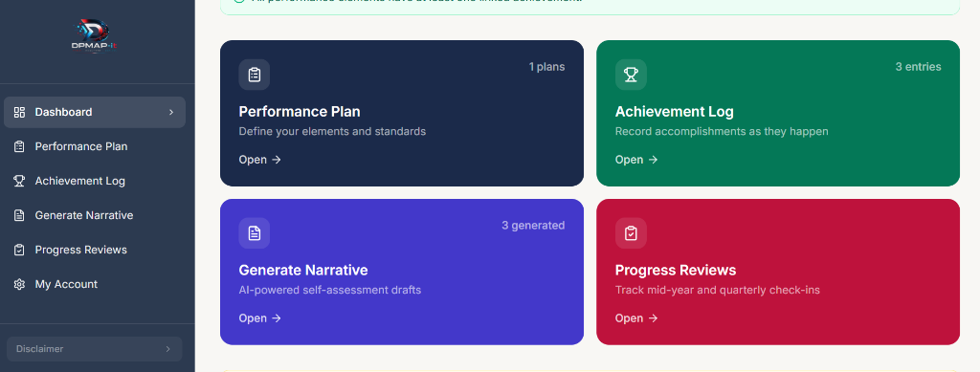Viewport: 980px width, 372px height.
Task: Click the Open link on the Achievement Log card
Action: 636,160
